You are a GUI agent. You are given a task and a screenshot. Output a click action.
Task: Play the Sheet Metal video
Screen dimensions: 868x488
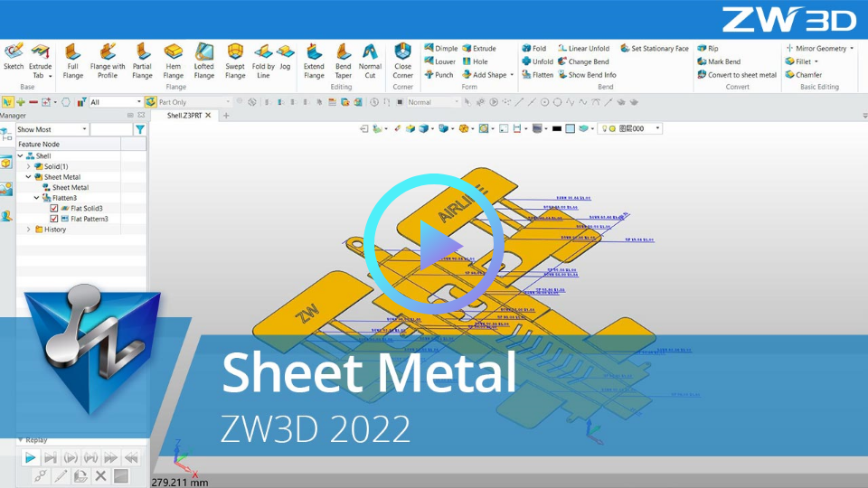(x=433, y=244)
